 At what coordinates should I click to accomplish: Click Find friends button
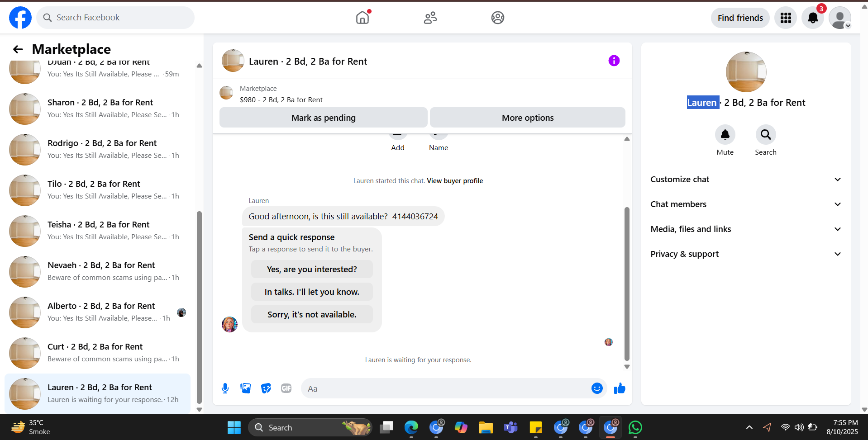point(740,18)
